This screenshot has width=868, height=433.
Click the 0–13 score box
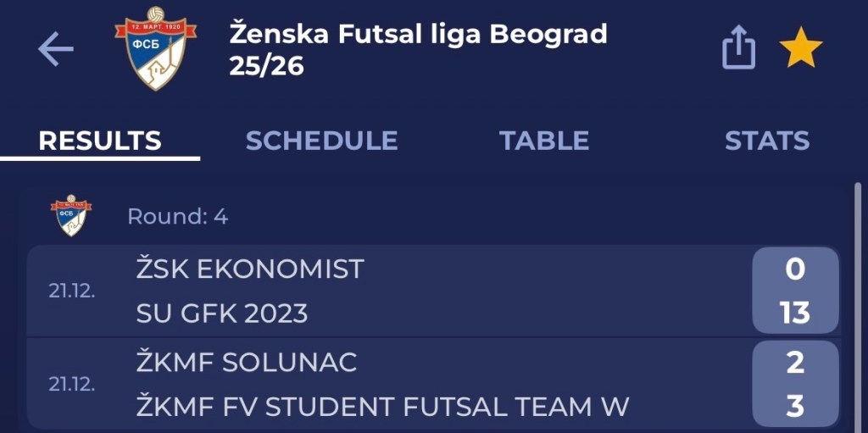[794, 291]
